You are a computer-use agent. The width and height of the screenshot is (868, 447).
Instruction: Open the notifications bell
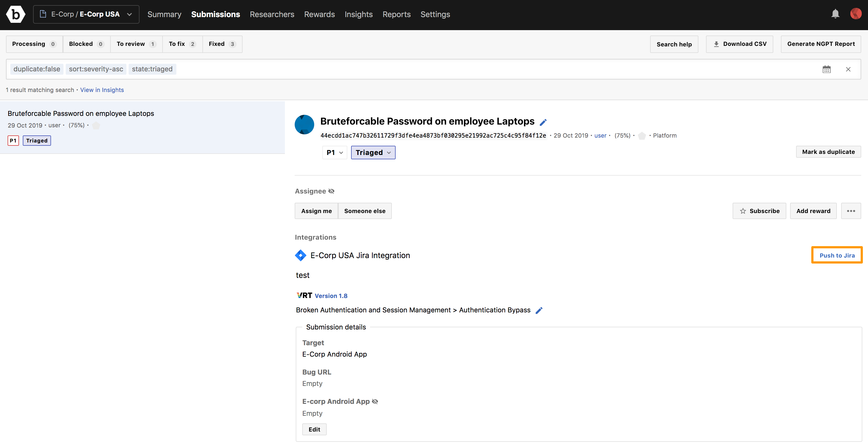tap(835, 14)
